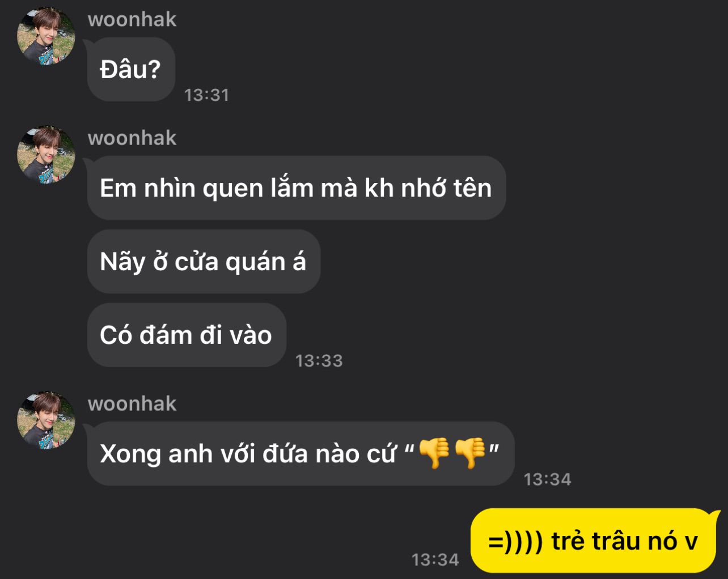The height and width of the screenshot is (579, 728).
Task: Click the woonhak name above the "Xong anh" message
Action: tap(132, 403)
